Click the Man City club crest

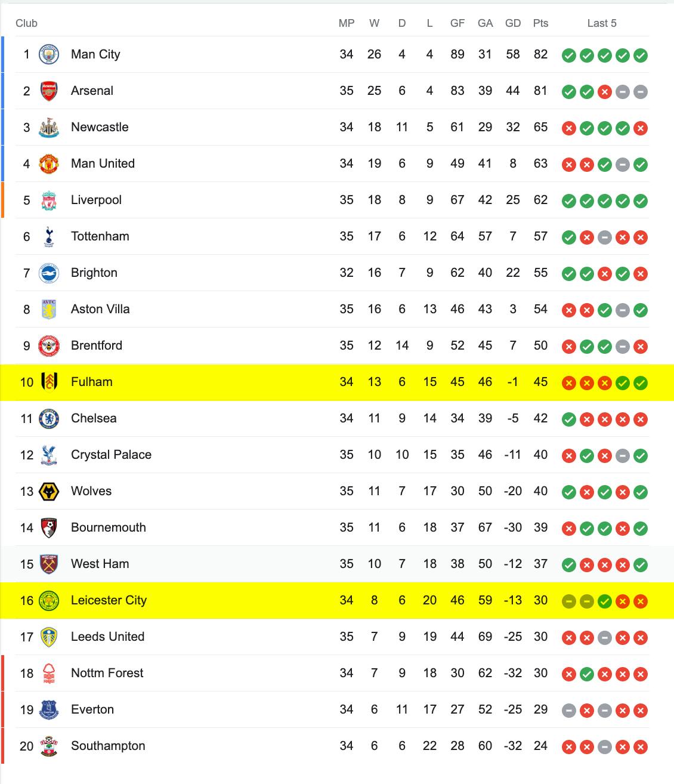(x=49, y=55)
